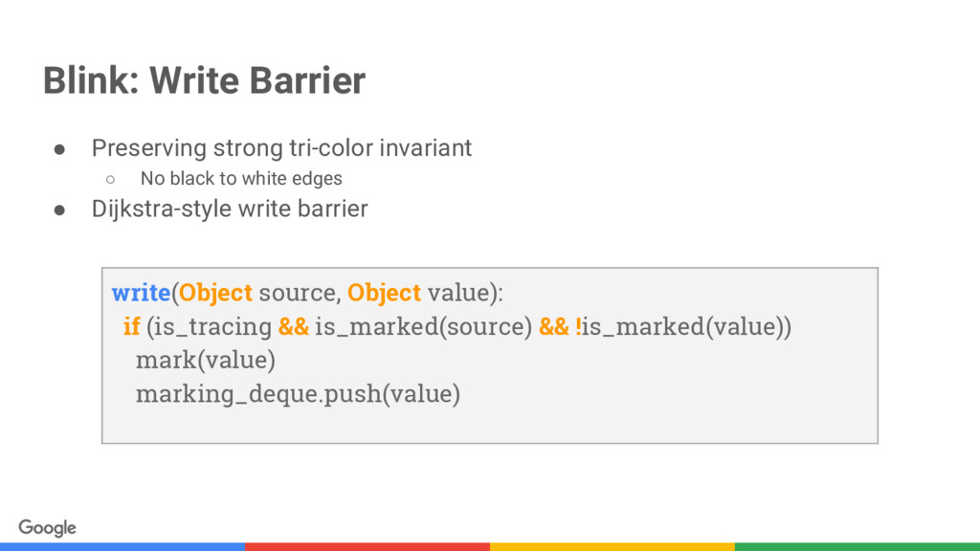
Task: Click the Google logo at bottom left
Action: 48,528
